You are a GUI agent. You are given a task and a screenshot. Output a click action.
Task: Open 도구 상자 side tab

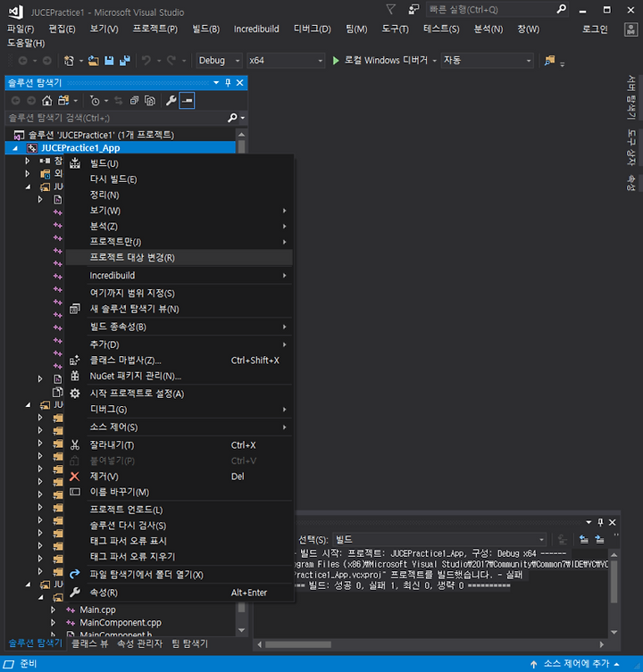pyautogui.click(x=631, y=147)
